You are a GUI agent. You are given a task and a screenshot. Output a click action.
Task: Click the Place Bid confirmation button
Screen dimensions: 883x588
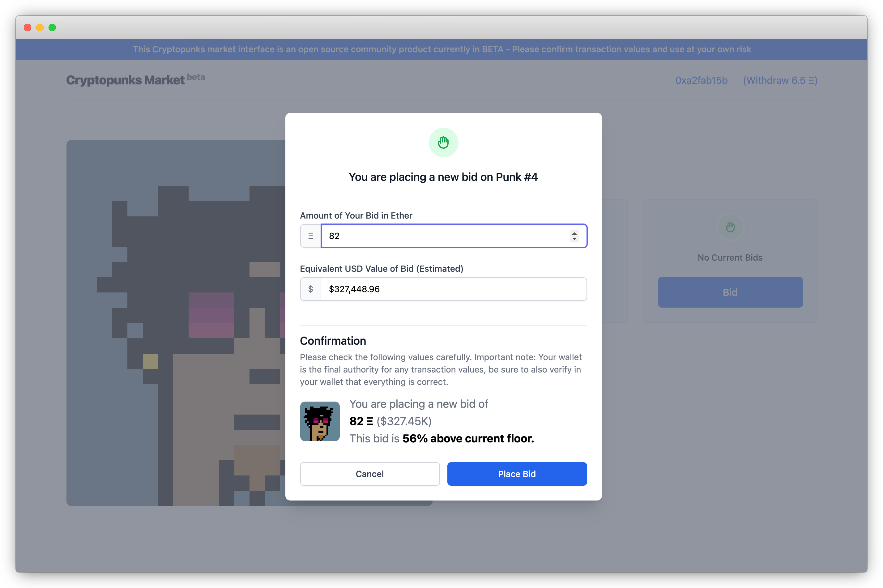tap(518, 473)
